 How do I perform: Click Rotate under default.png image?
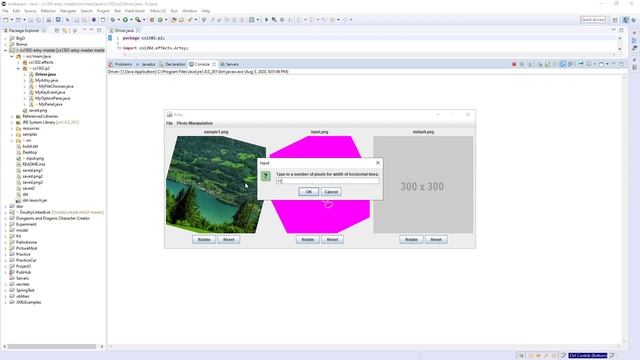point(411,240)
